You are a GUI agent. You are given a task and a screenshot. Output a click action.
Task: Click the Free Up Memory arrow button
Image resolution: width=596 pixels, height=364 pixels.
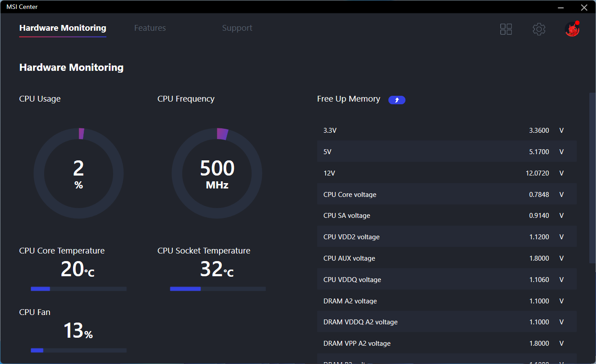396,100
